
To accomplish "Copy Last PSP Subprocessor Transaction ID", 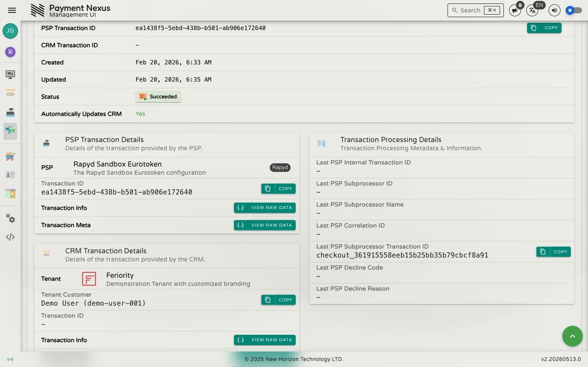I will tap(554, 252).
